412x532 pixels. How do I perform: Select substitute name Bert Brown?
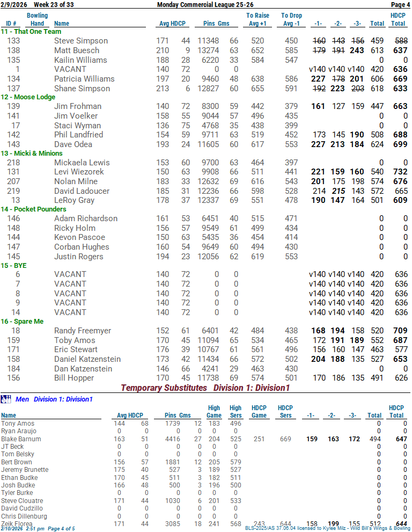click(17, 462)
